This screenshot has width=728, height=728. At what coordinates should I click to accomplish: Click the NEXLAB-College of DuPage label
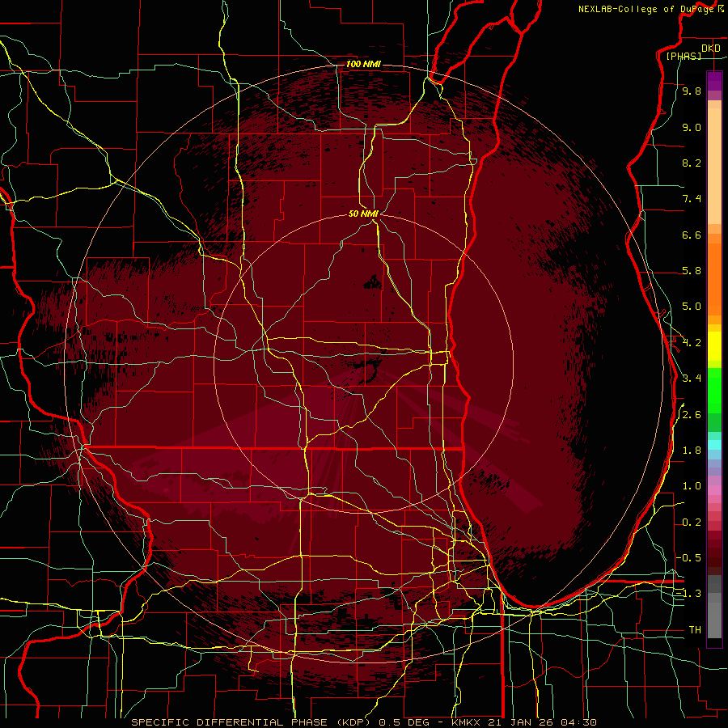[x=647, y=9]
